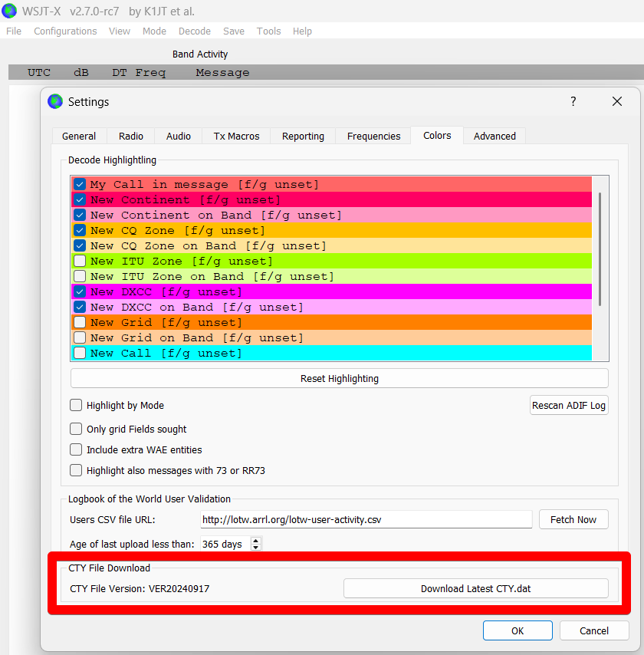Screen dimensions: 644x655
Task: Click the Freq column header in Band Activity
Action: pos(150,73)
